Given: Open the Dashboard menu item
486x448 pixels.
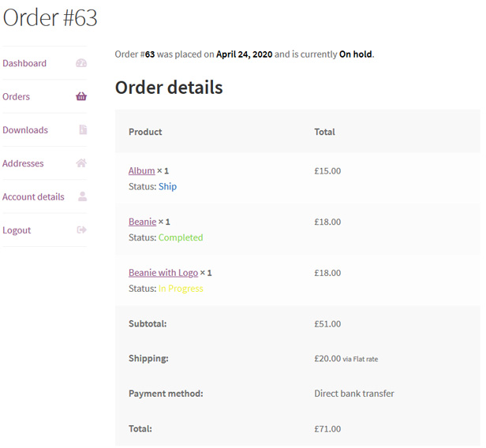Looking at the screenshot, I should pos(24,63).
